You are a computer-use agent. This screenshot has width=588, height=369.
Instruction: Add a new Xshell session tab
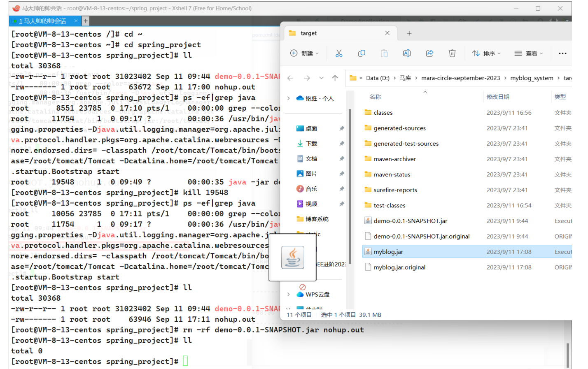point(86,21)
